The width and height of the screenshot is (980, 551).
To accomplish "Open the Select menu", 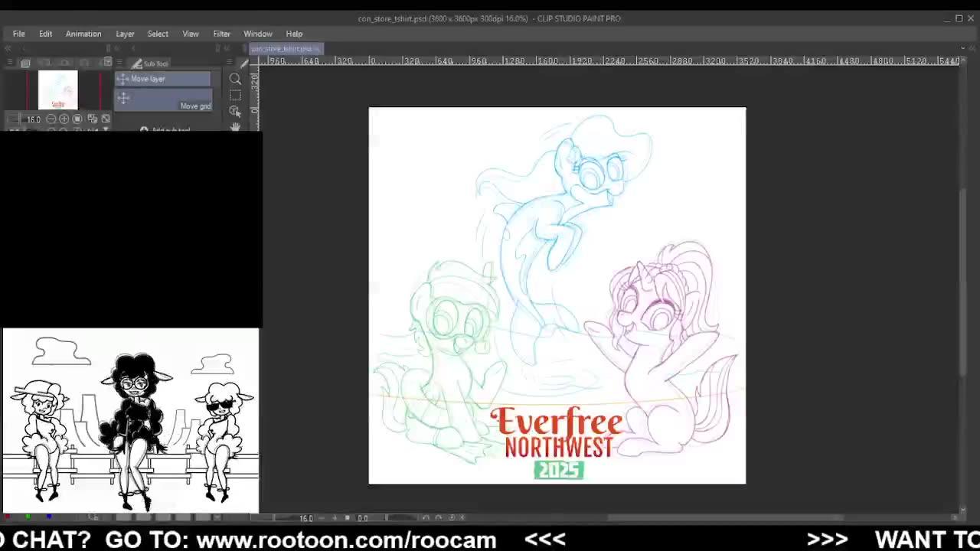I will coord(158,34).
